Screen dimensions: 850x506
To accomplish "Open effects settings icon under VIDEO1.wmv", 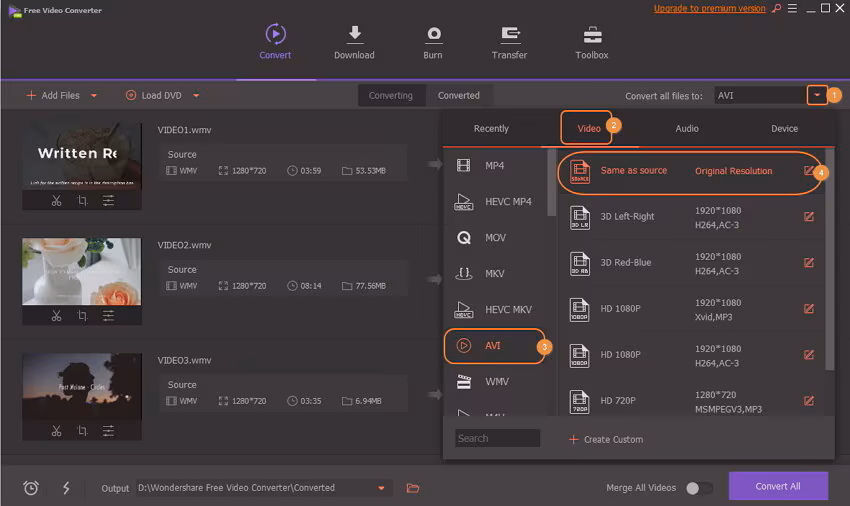I will (108, 201).
